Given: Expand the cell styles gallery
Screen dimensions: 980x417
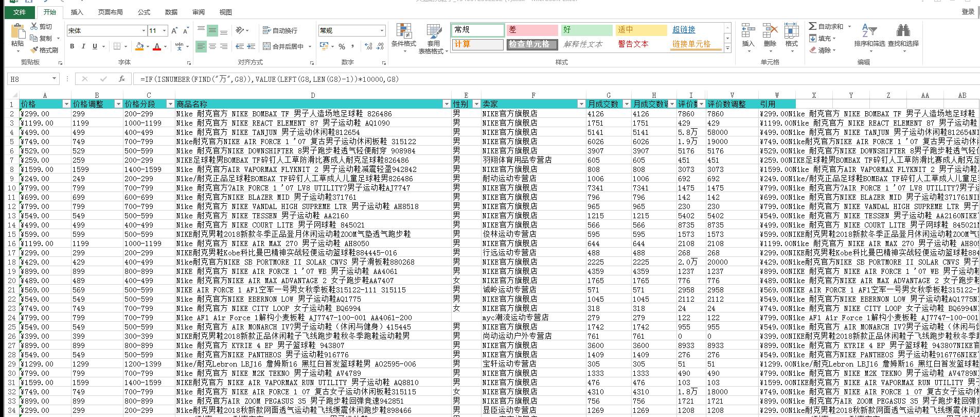Looking at the screenshot, I should tap(727, 48).
